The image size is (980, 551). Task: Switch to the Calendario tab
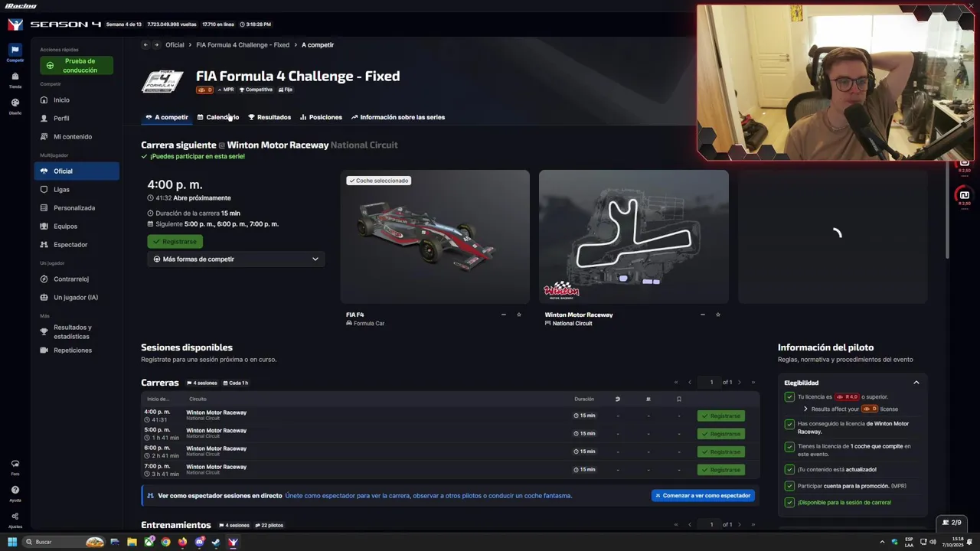(218, 117)
